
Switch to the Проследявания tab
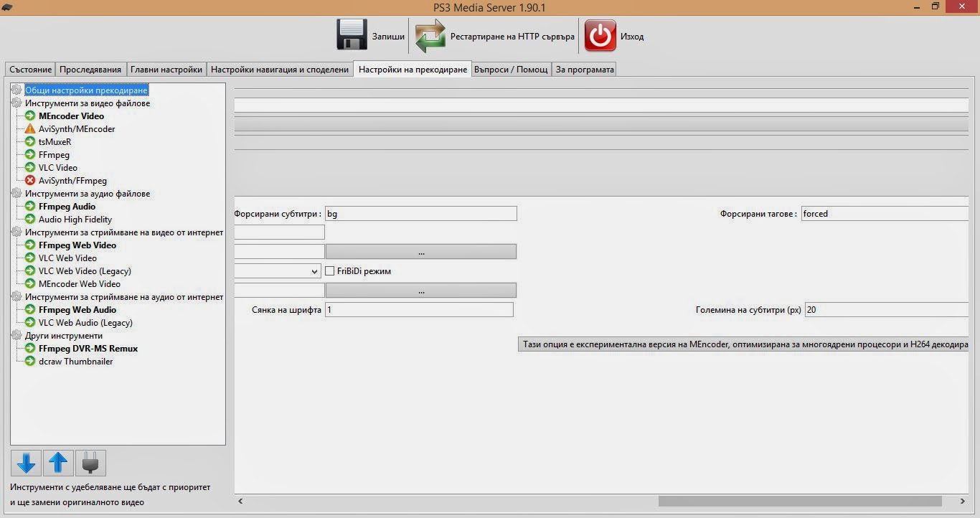tap(90, 70)
